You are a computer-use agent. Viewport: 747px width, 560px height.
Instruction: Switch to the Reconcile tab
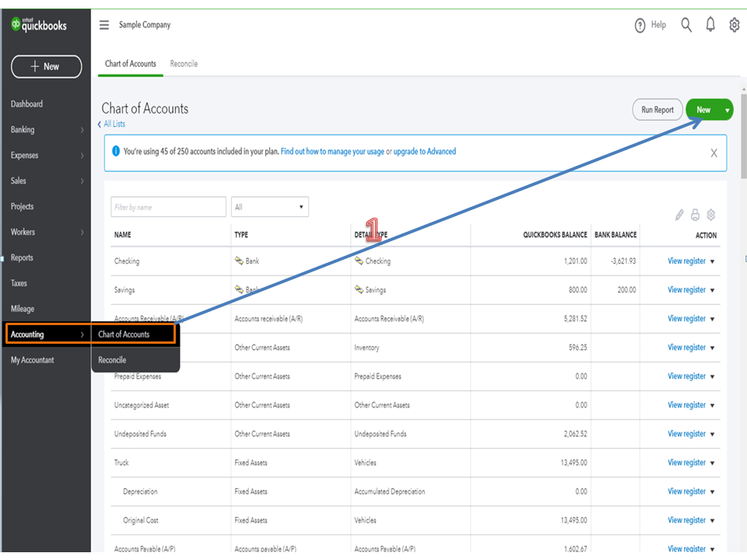(x=184, y=64)
